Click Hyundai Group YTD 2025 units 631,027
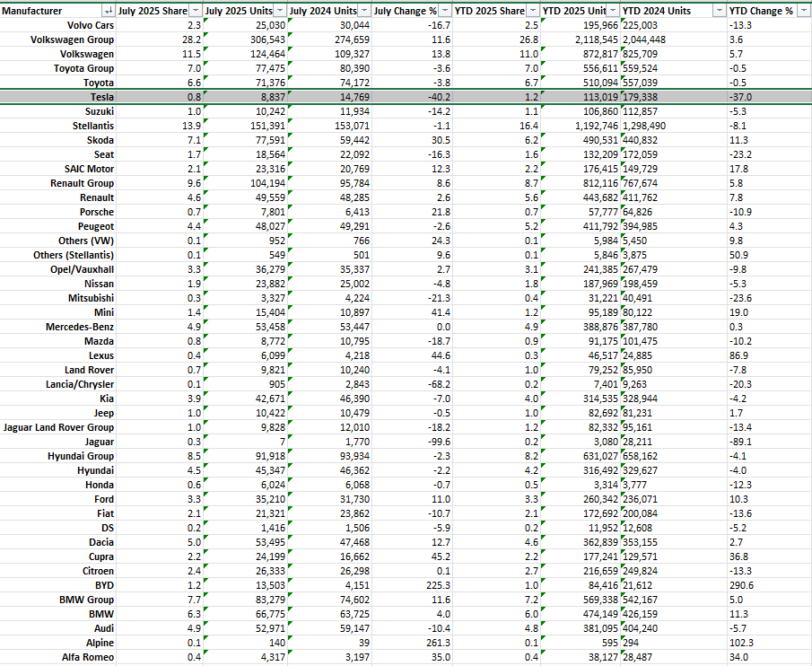Screen dimensions: 812x666 pyautogui.click(x=581, y=456)
